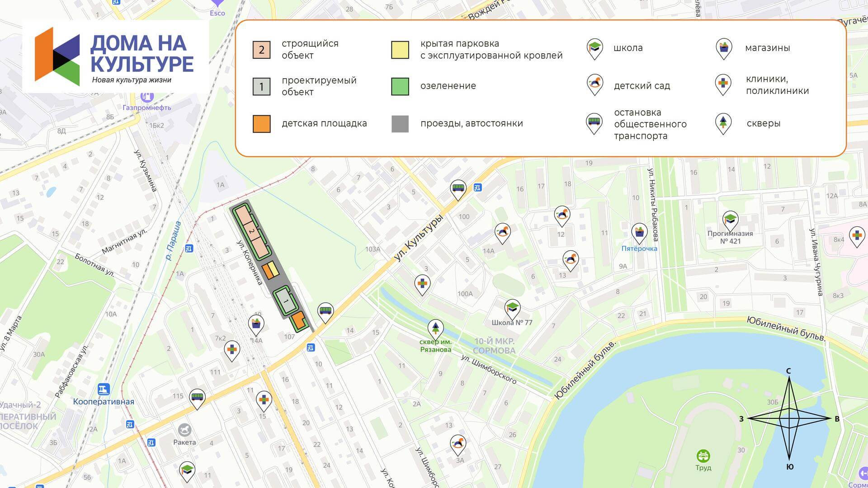
Task: Click the Кооперативная station label
Action: click(x=104, y=402)
